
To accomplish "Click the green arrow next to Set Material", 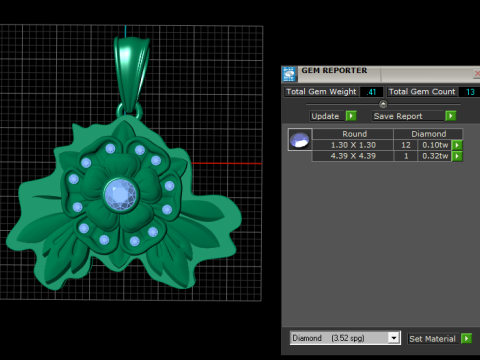I will (466, 339).
